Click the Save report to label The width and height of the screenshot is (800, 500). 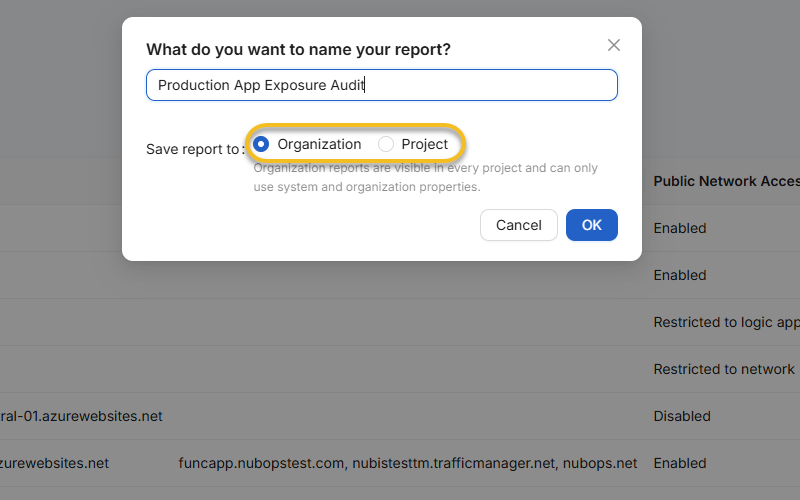pyautogui.click(x=195, y=149)
